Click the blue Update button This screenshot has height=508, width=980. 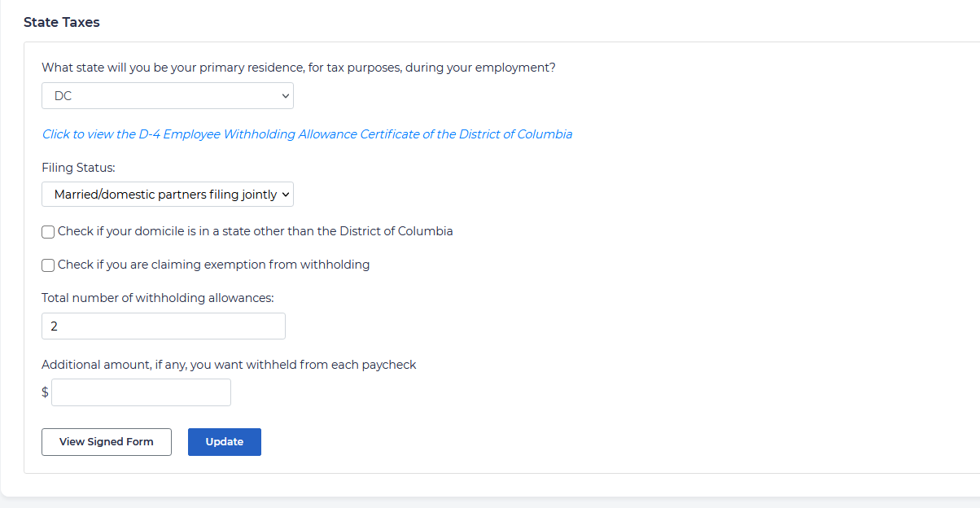(x=224, y=442)
